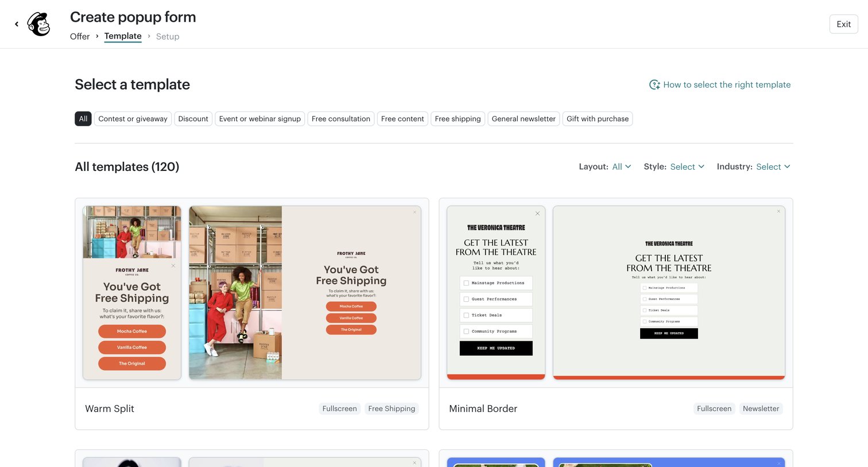Open the Style Select dropdown
Viewport: 868px width, 467px height.
[x=687, y=167]
